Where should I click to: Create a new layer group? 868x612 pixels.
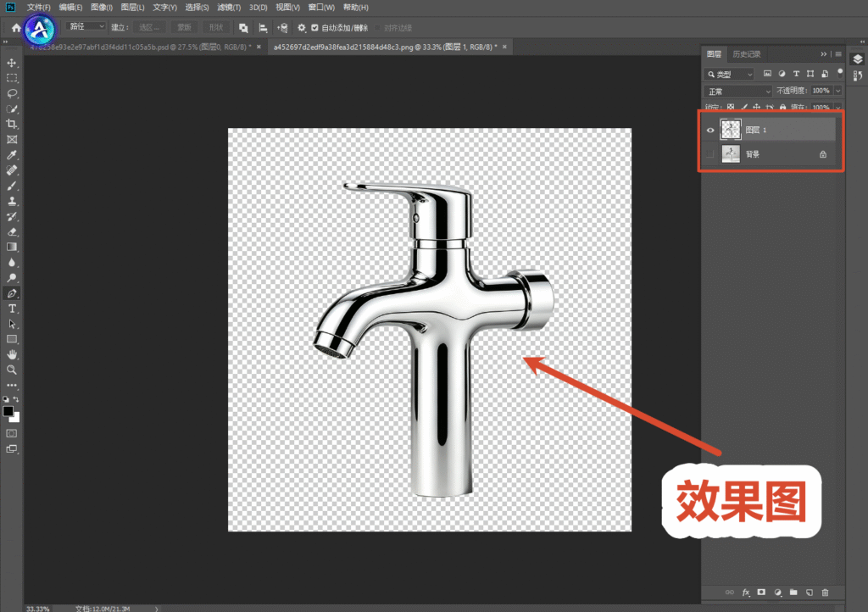tap(793, 592)
